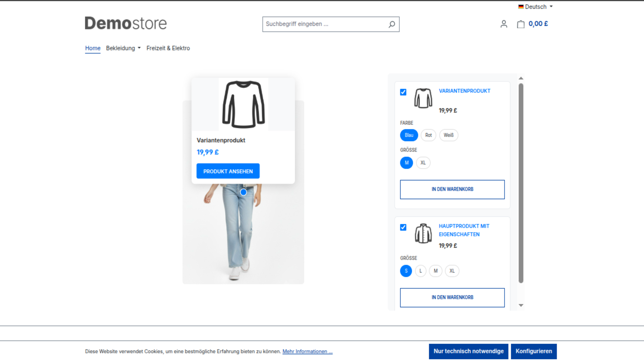Open the user account icon
This screenshot has width=644, height=362.
[503, 24]
